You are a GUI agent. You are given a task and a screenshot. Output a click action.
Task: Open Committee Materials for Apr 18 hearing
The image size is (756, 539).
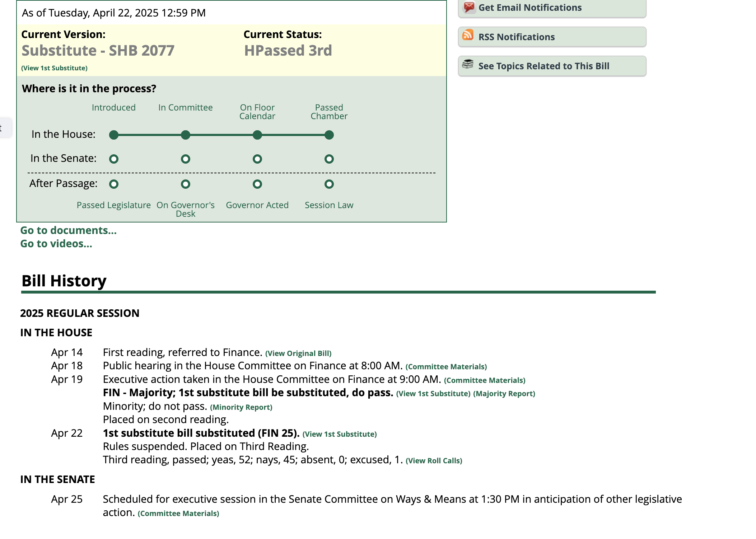coord(446,367)
